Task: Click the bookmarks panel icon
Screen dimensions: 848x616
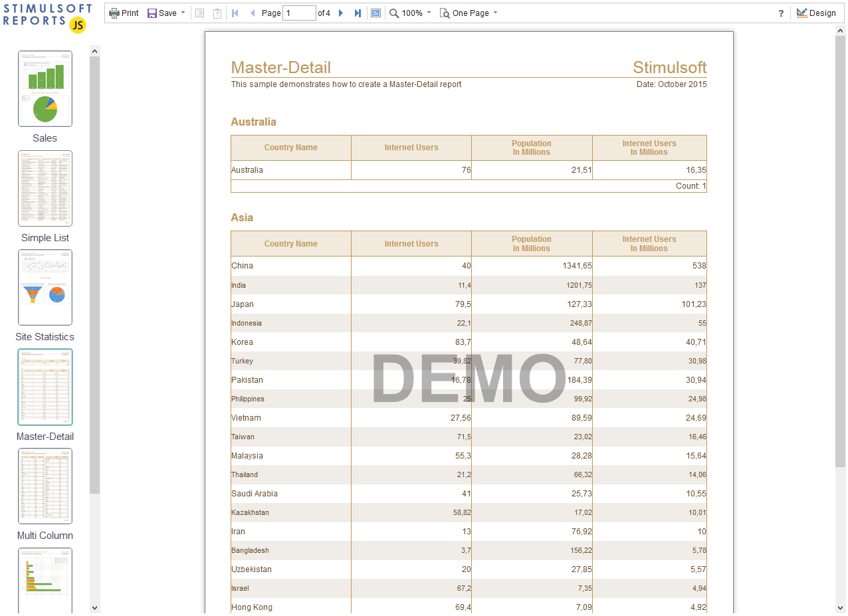Action: (x=199, y=13)
